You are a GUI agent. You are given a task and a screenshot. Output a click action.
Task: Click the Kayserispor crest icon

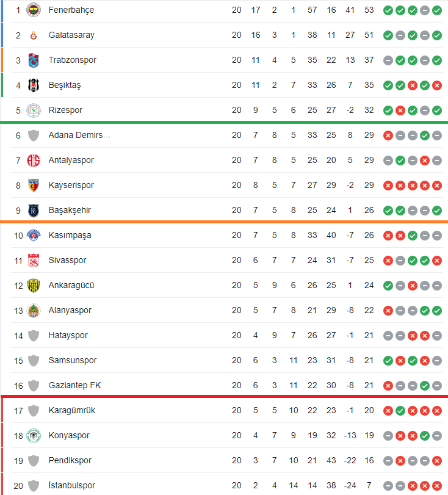pos(34,186)
